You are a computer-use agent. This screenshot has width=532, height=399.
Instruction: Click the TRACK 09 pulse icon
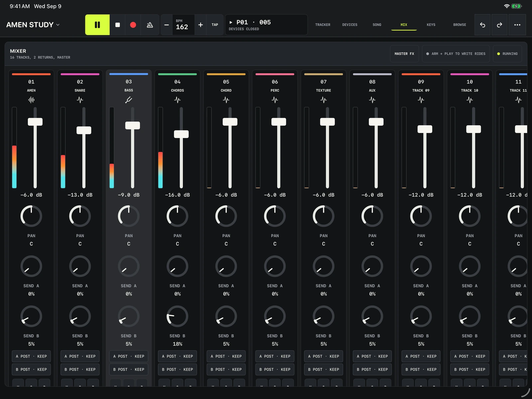tap(421, 100)
